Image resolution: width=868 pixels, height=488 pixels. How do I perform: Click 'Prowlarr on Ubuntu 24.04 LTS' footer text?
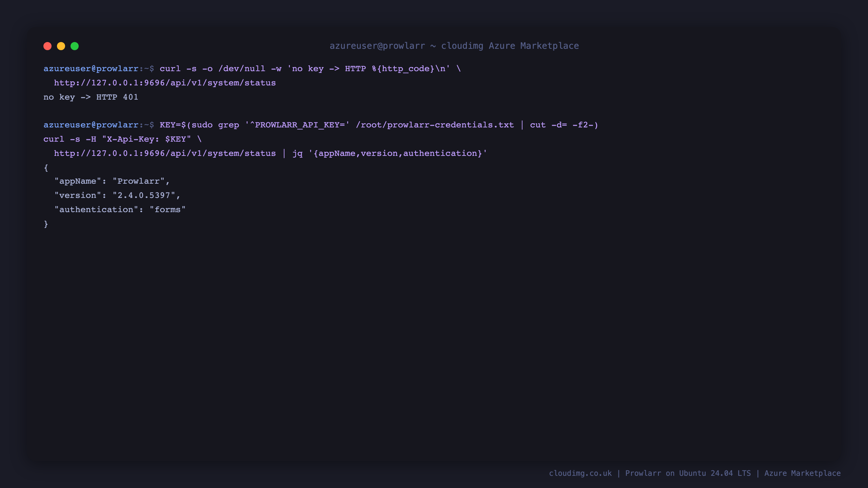tap(688, 473)
